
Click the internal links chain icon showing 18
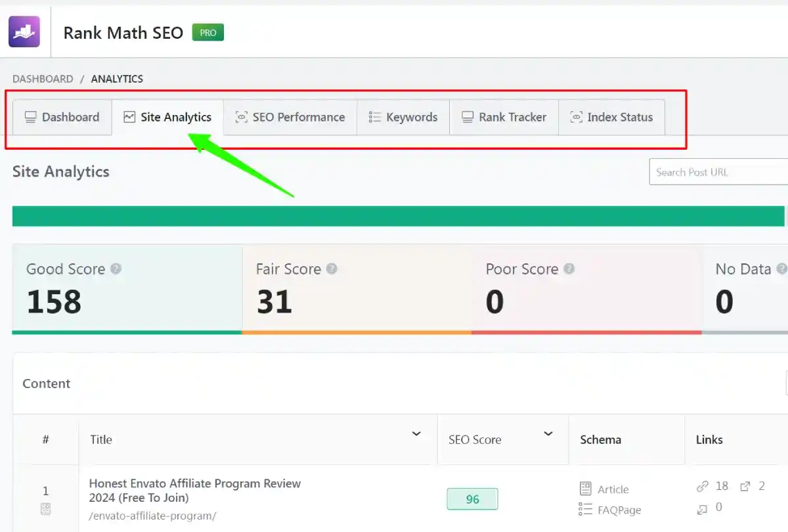click(x=703, y=486)
